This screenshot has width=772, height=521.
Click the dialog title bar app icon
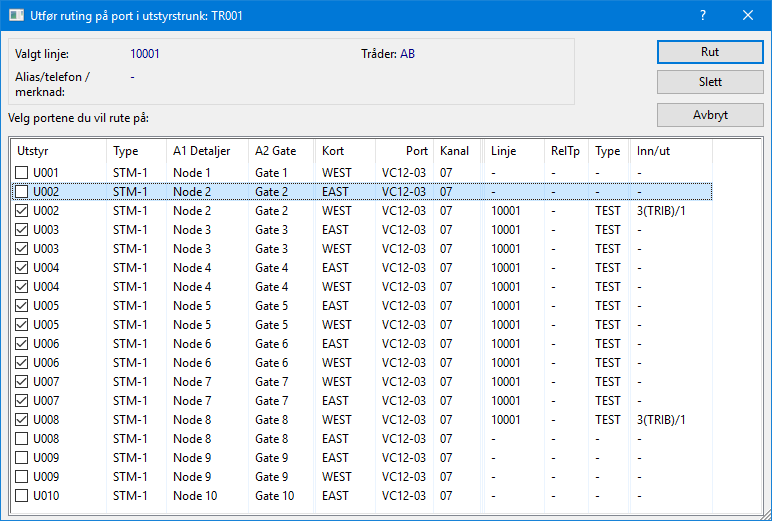click(x=16, y=15)
